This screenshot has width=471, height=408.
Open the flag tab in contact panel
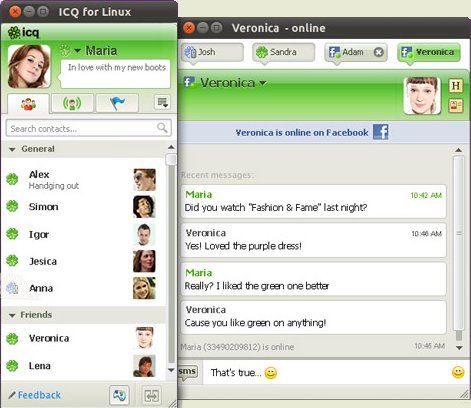tap(117, 103)
